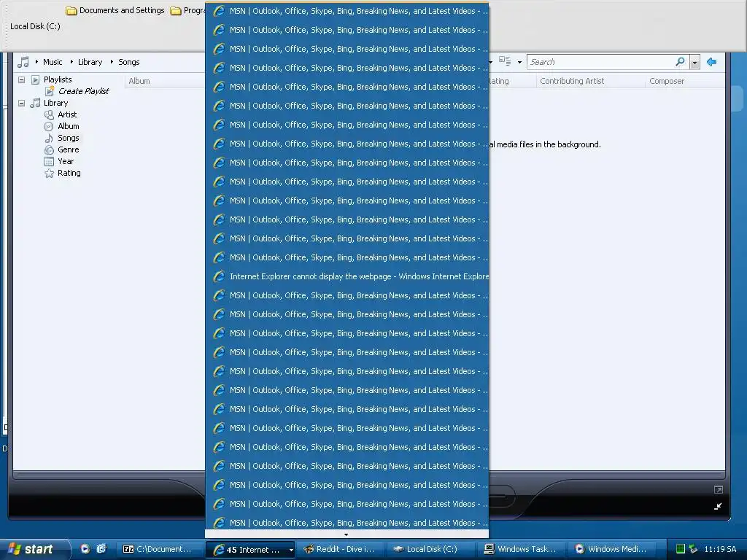
Task: Switch to the Reddit - Dive i... taskbar button
Action: click(340, 549)
